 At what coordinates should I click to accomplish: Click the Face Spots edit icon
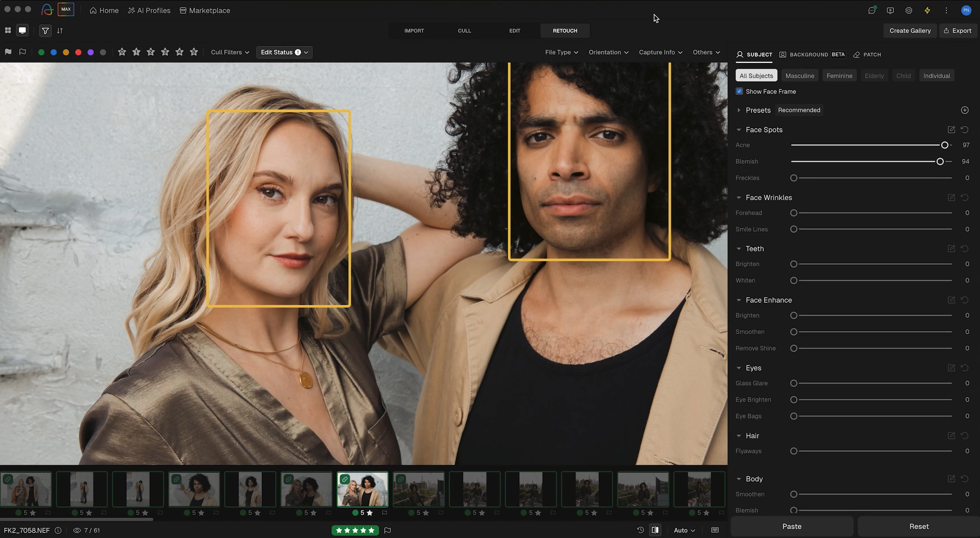click(x=951, y=129)
